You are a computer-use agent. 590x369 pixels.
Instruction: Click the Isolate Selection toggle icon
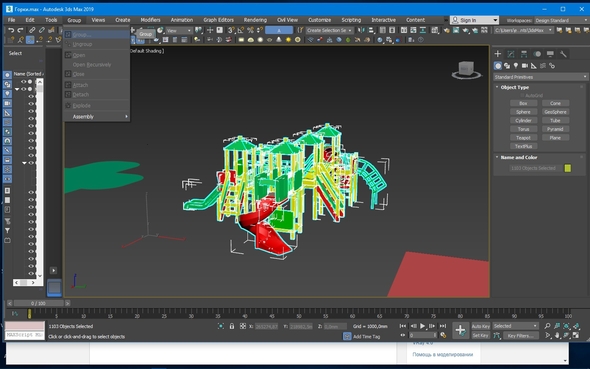[221, 326]
